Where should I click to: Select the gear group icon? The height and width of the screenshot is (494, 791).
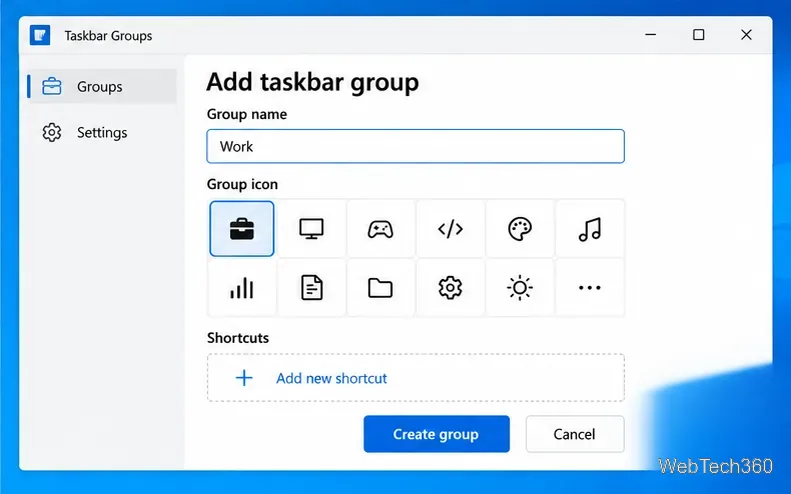click(x=450, y=288)
